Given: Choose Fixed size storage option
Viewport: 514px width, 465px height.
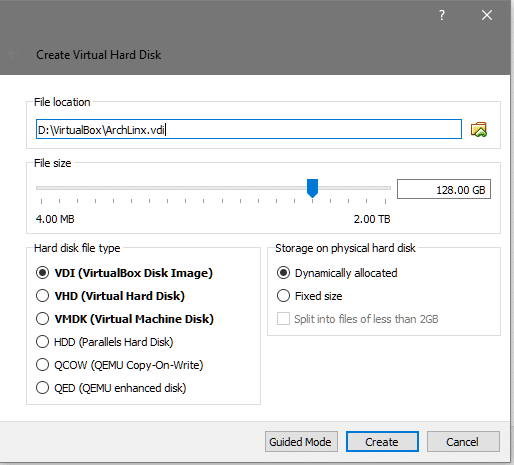Looking at the screenshot, I should 309,296.
